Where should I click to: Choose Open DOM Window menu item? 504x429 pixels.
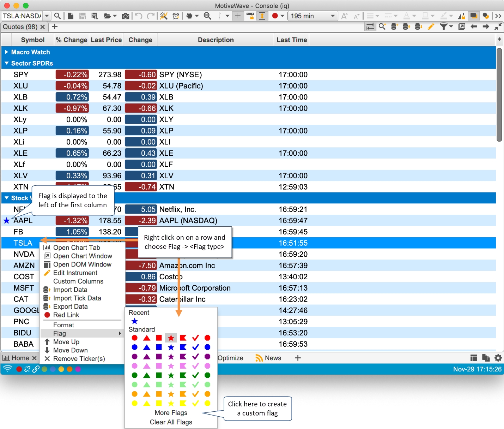(x=82, y=264)
